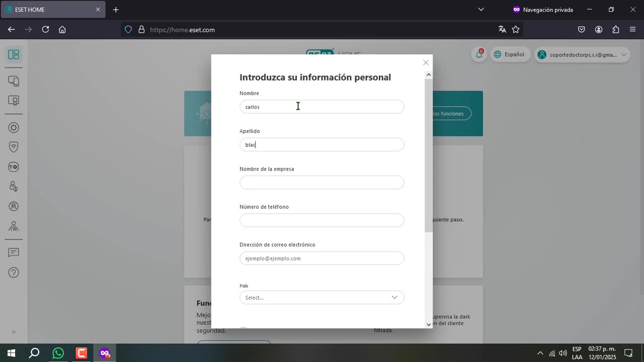Show hidden system tray icons

click(x=540, y=353)
